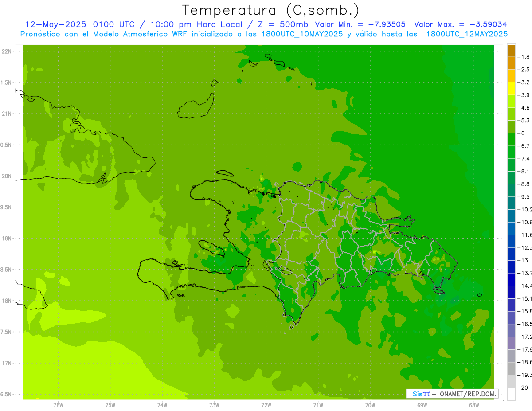Click the '-8.1' colorbar value
Image resolution: width=532 pixels, height=411 pixels.
(524, 171)
